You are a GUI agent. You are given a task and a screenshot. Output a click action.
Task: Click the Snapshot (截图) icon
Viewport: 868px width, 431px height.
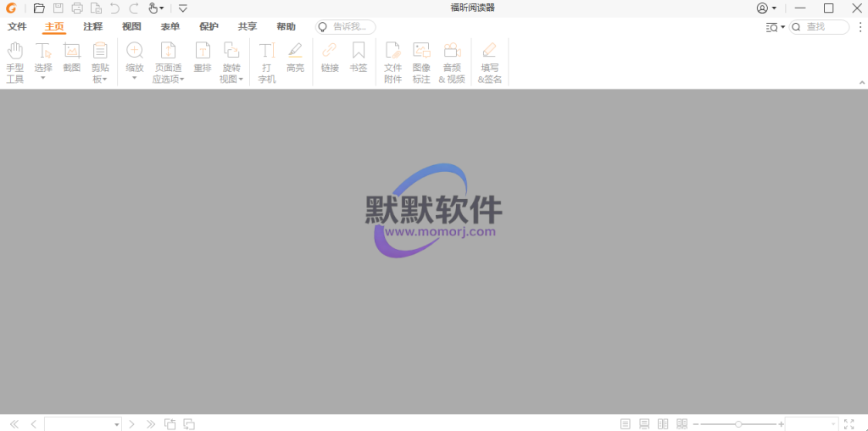(x=71, y=56)
